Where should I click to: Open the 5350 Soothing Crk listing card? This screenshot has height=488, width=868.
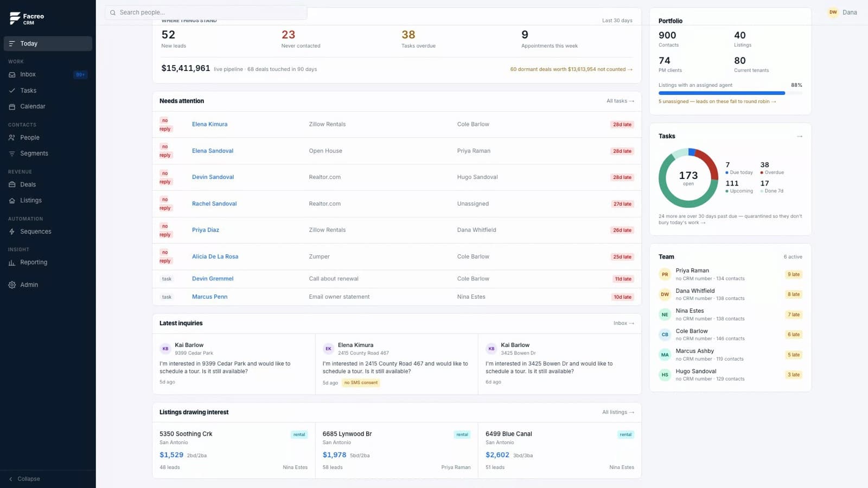[234, 451]
